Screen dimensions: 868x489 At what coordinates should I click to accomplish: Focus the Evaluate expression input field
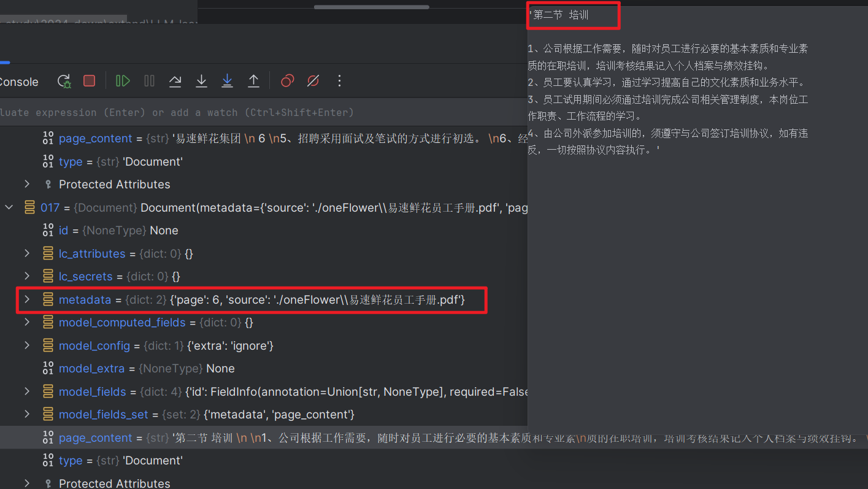click(264, 112)
